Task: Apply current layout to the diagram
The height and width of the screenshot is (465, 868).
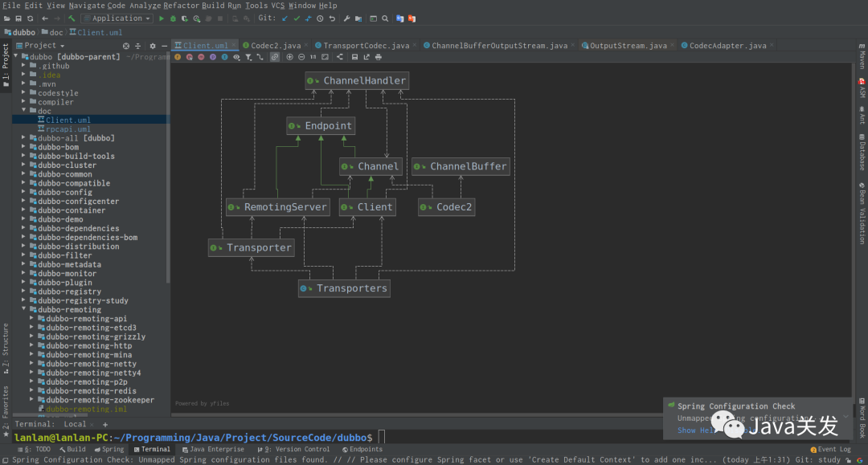Action: click(x=340, y=57)
